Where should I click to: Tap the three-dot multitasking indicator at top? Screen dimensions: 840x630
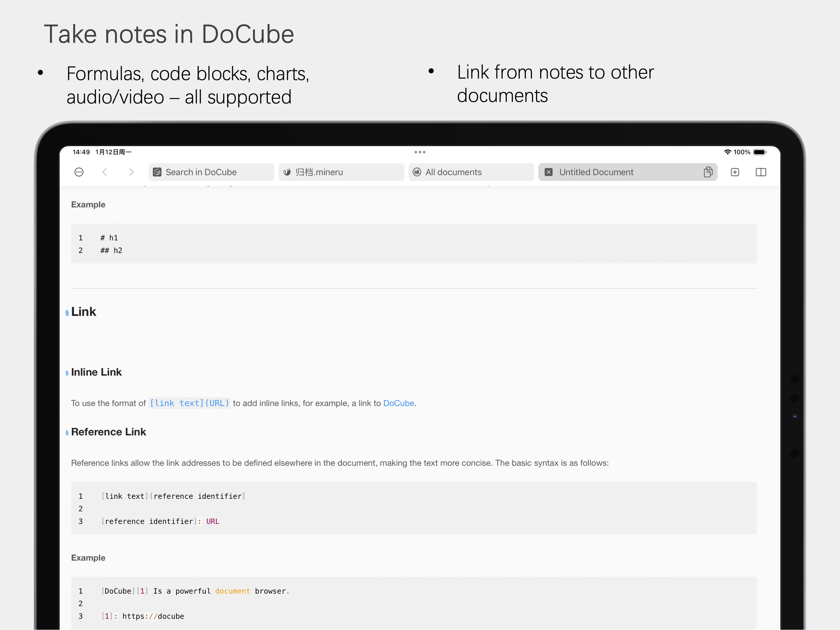(420, 152)
